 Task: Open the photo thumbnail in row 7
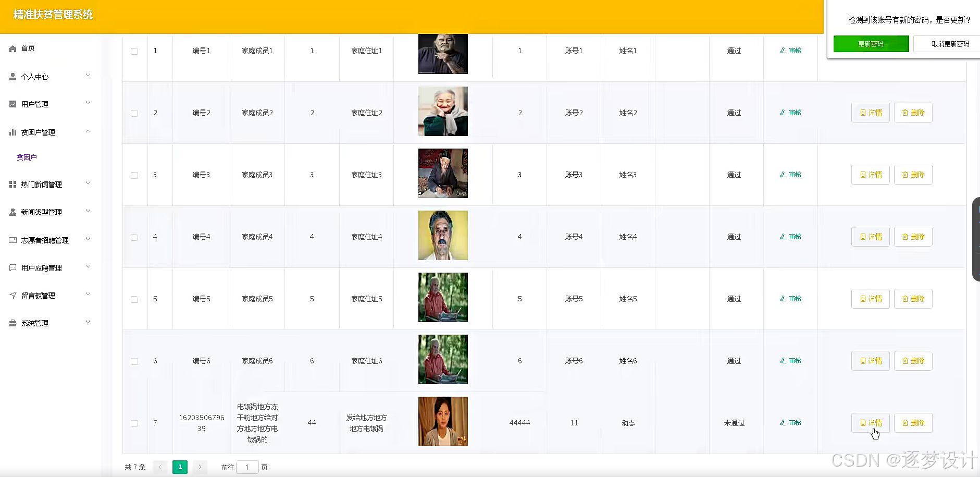pyautogui.click(x=443, y=421)
